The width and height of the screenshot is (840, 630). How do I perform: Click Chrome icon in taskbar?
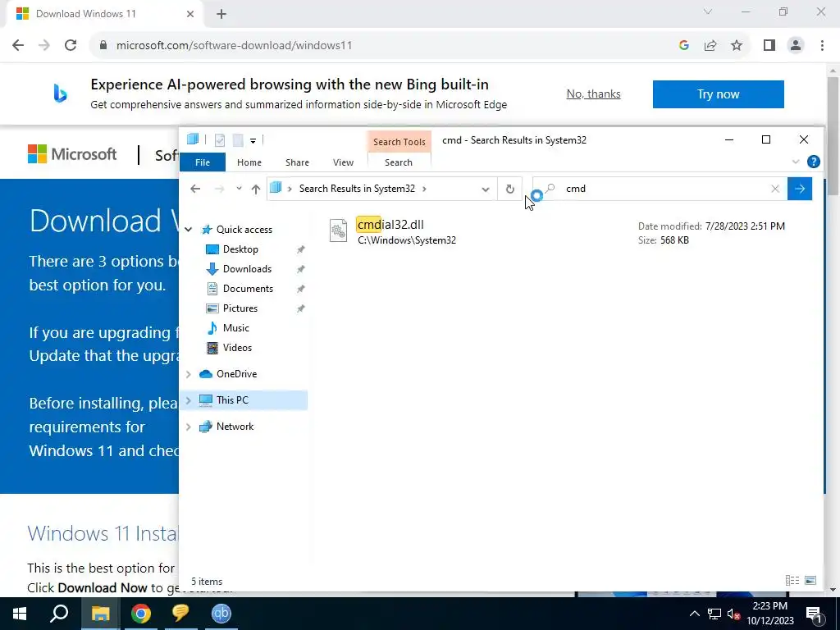141,614
